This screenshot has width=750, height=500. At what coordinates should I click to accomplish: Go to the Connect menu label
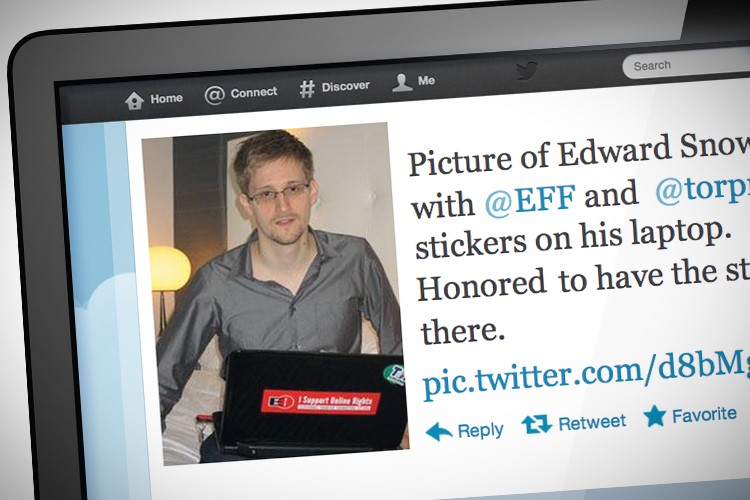tap(254, 92)
